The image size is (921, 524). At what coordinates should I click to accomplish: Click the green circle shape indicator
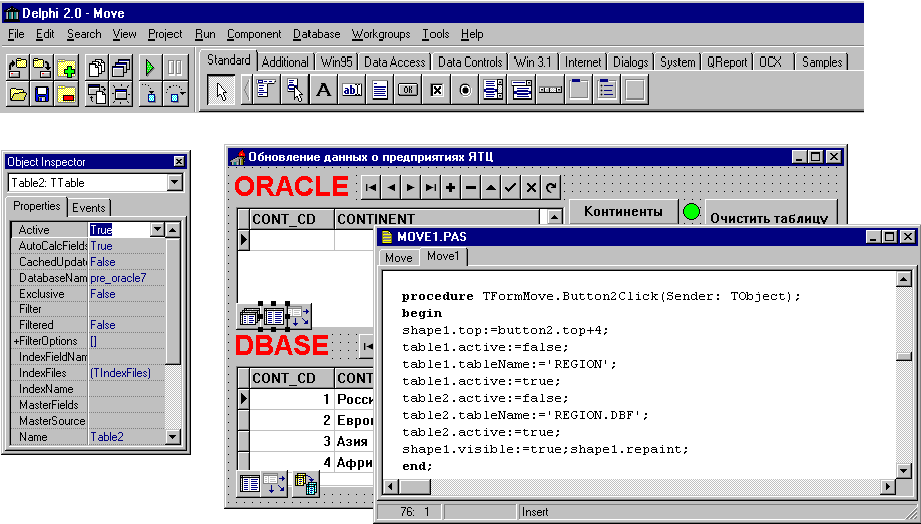[x=691, y=212]
